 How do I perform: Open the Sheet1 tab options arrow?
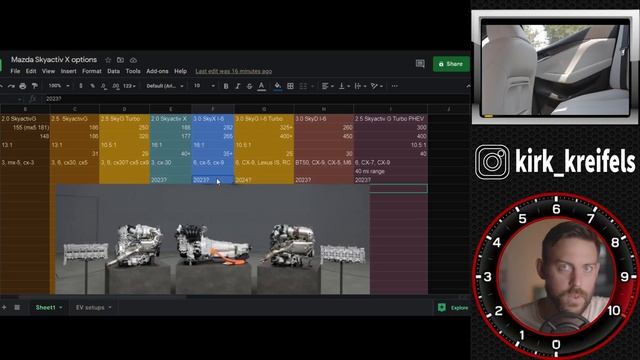click(61, 307)
